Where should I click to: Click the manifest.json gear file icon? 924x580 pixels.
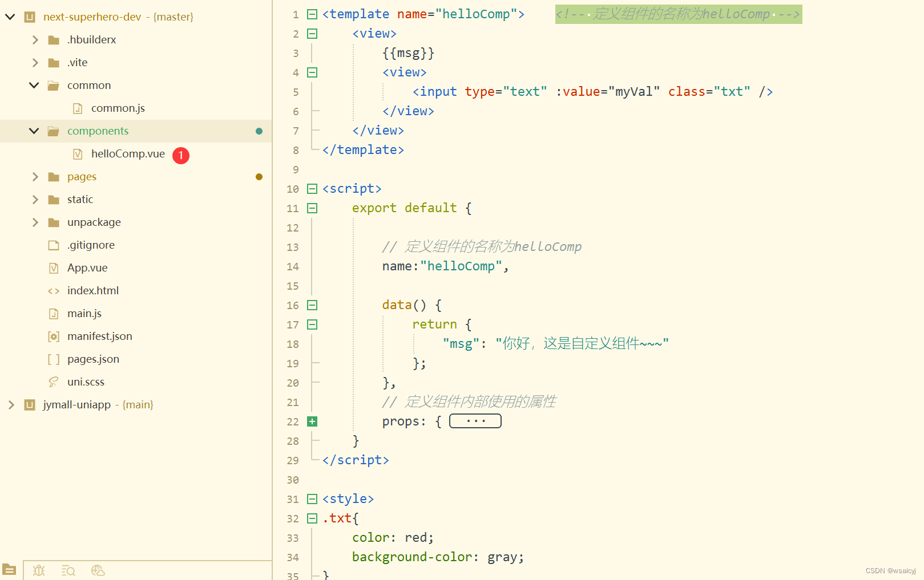[54, 336]
